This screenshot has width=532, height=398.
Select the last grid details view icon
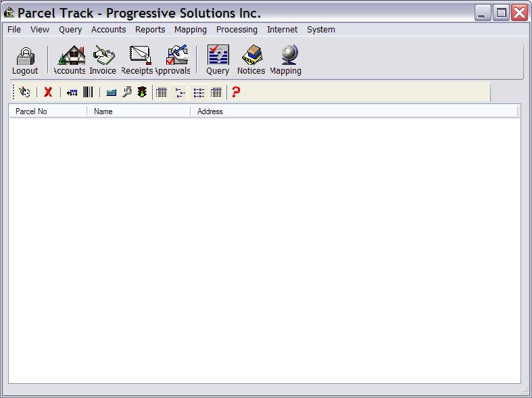click(216, 92)
